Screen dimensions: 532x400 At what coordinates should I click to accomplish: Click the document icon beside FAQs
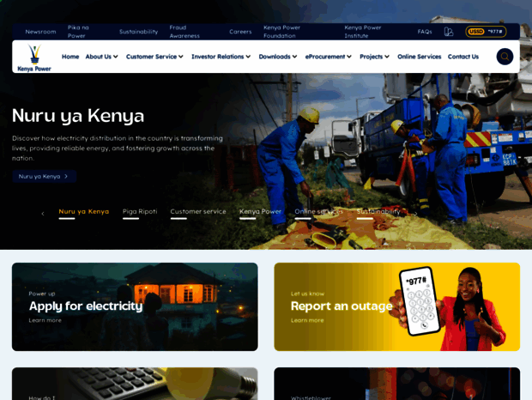(449, 32)
